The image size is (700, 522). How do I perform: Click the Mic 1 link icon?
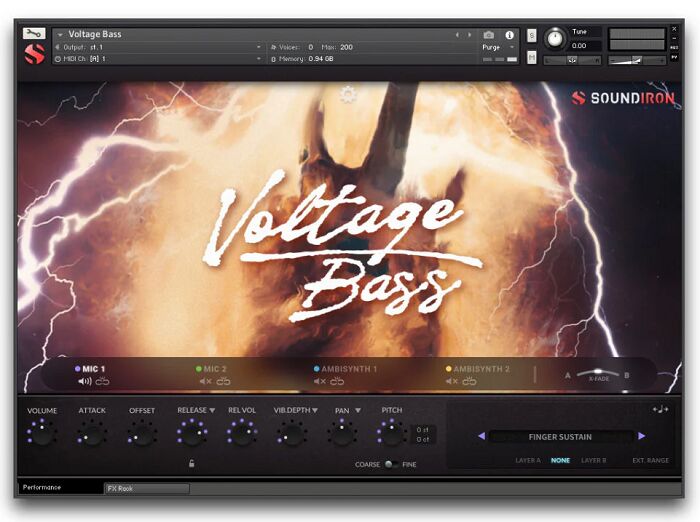pyautogui.click(x=102, y=381)
